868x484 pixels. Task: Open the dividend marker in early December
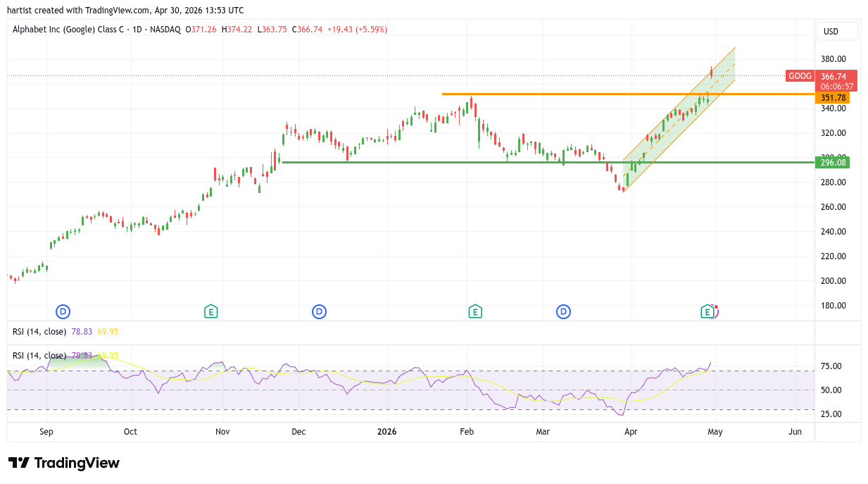(x=319, y=311)
